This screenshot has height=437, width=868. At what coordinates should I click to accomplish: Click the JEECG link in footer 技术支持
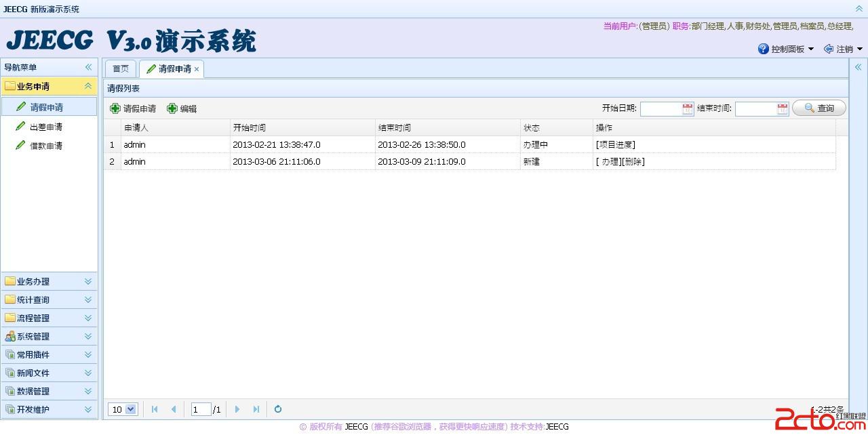tap(557, 427)
